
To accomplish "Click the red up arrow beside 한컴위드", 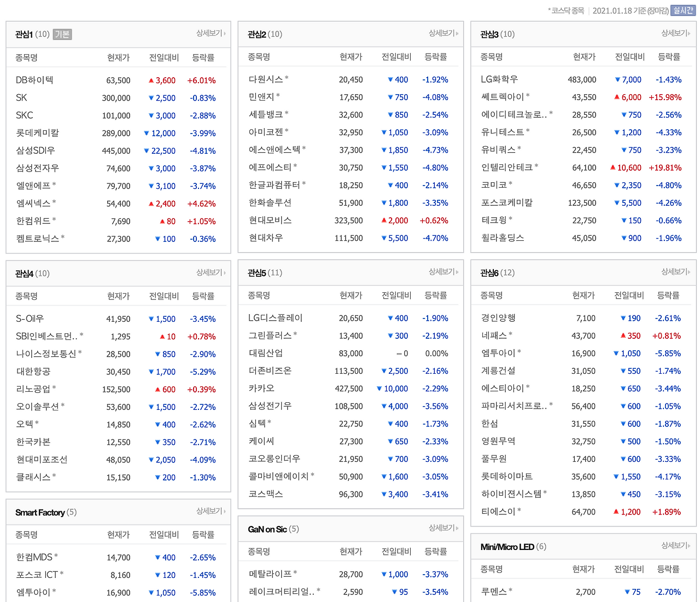I will (162, 221).
